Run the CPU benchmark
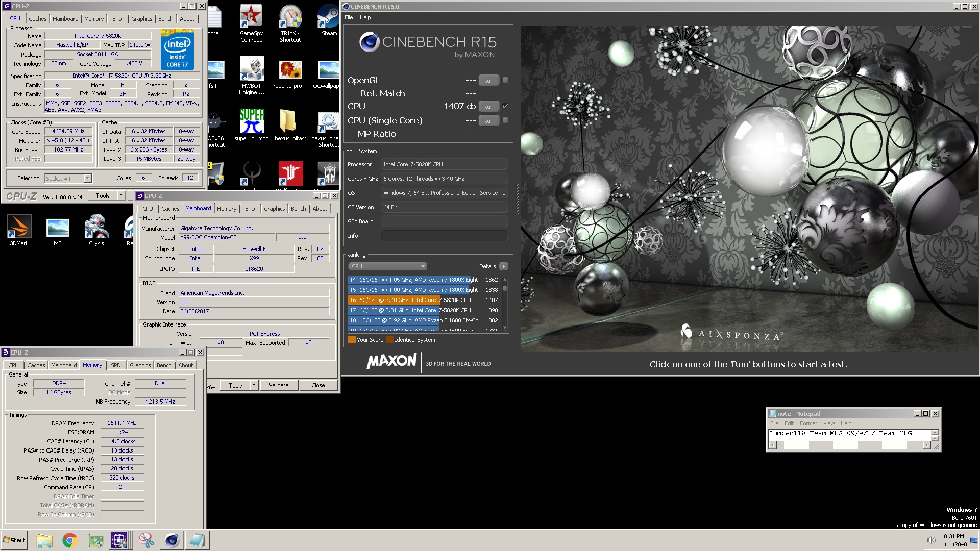 (488, 107)
